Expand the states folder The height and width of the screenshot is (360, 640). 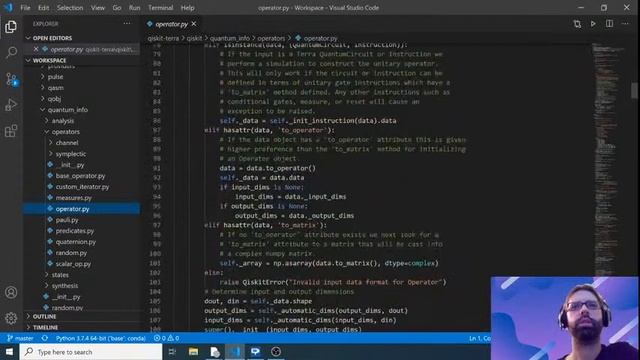(60, 275)
